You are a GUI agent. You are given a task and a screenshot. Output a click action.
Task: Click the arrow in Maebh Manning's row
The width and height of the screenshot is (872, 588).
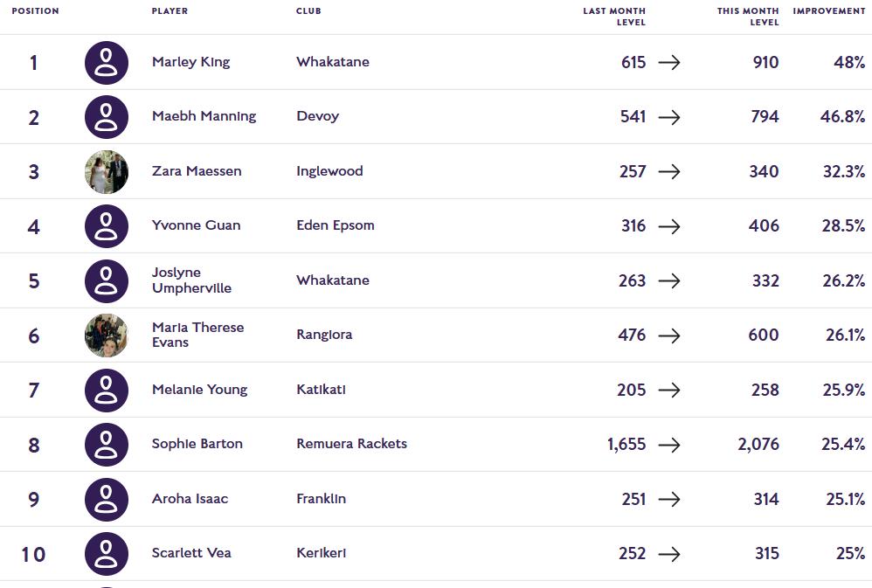(x=669, y=117)
